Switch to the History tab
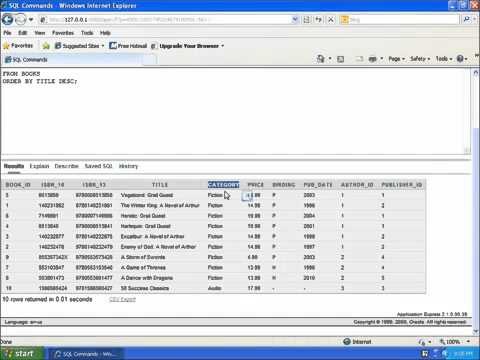This screenshot has height=360, width=480. [x=128, y=166]
